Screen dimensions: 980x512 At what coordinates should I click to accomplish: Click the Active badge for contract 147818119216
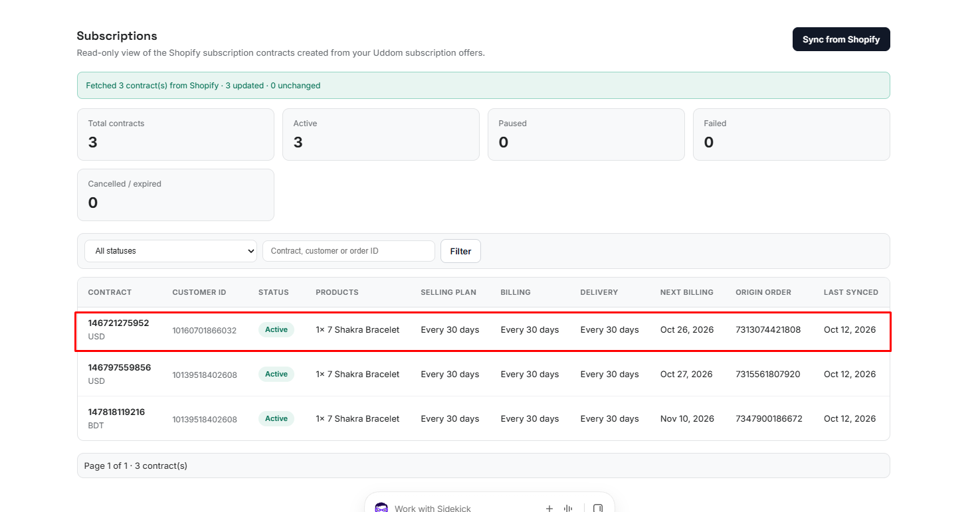(x=276, y=419)
